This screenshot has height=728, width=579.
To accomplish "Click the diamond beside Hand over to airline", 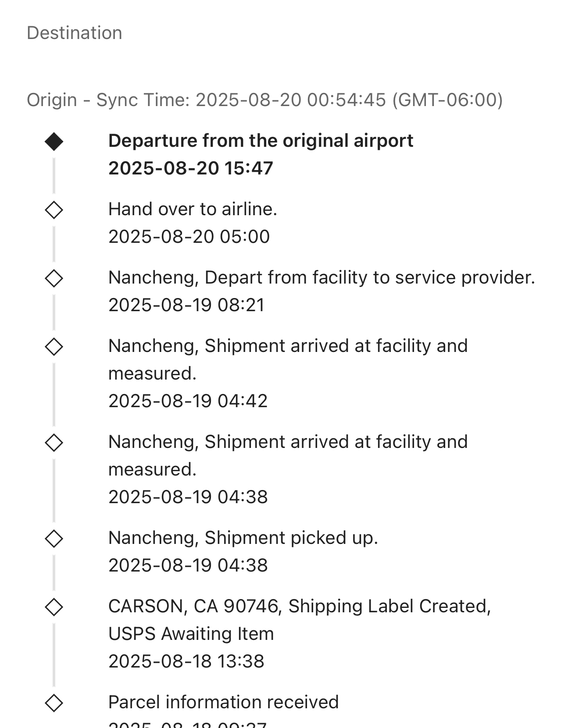I will point(54,210).
